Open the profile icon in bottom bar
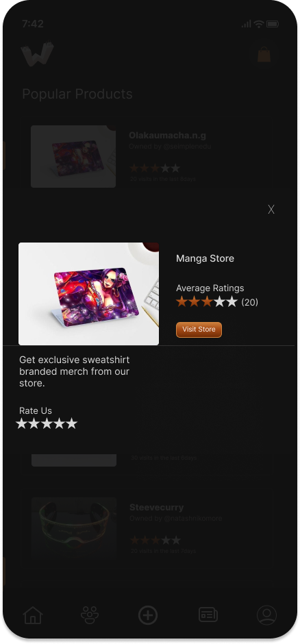 click(266, 615)
